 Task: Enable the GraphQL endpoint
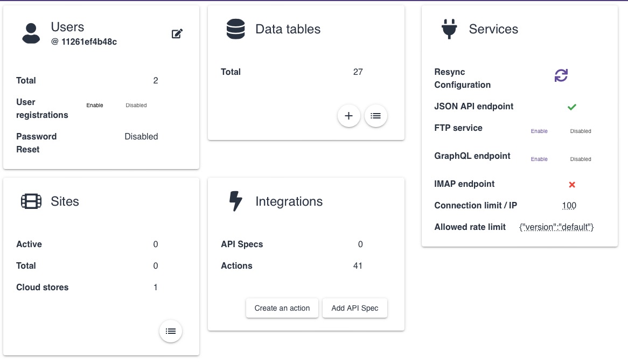pyautogui.click(x=539, y=159)
